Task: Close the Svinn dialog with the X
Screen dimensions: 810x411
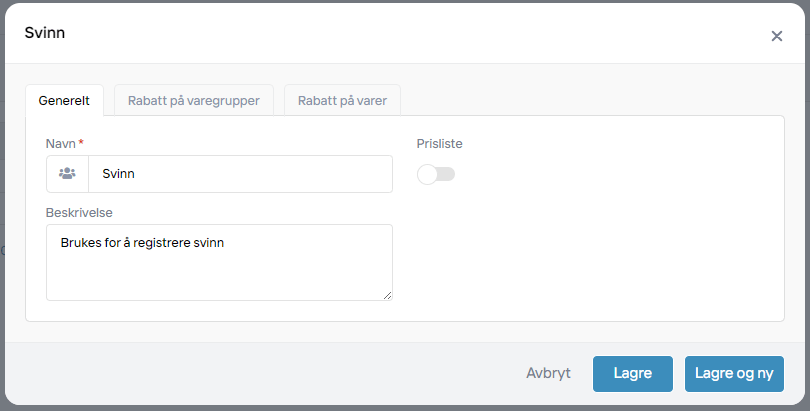Action: (776, 36)
